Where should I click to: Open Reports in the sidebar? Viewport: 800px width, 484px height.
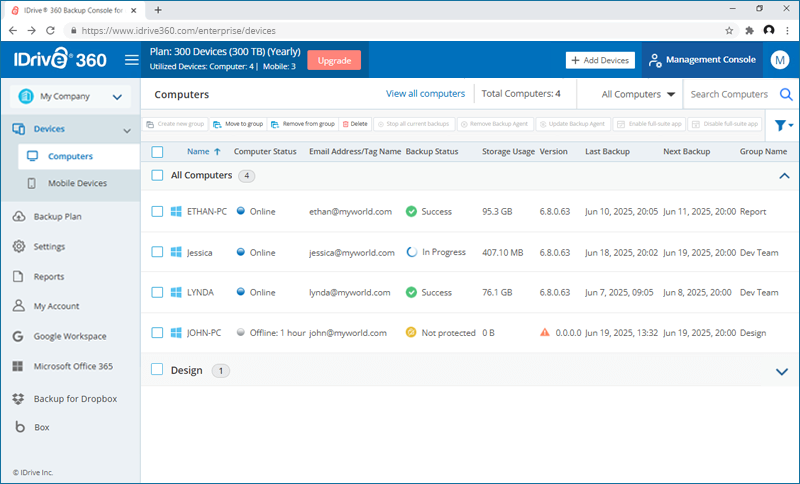pos(48,276)
